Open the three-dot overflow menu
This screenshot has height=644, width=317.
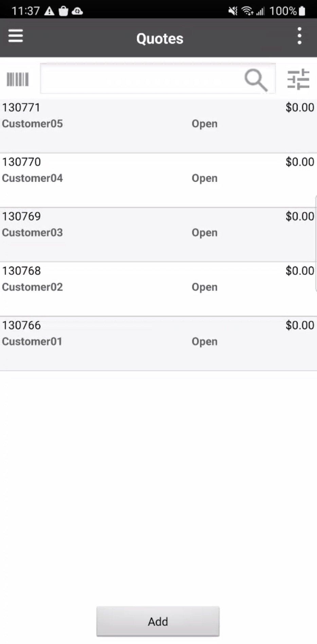[299, 36]
